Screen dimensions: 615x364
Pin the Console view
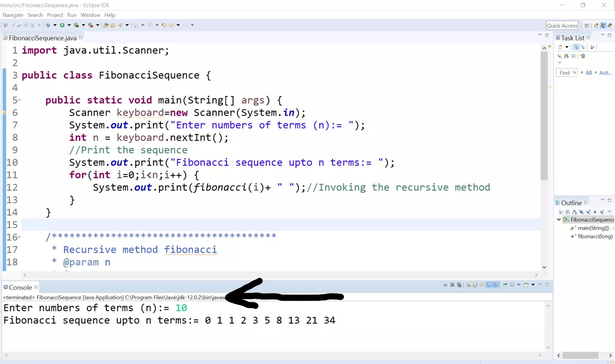505,285
